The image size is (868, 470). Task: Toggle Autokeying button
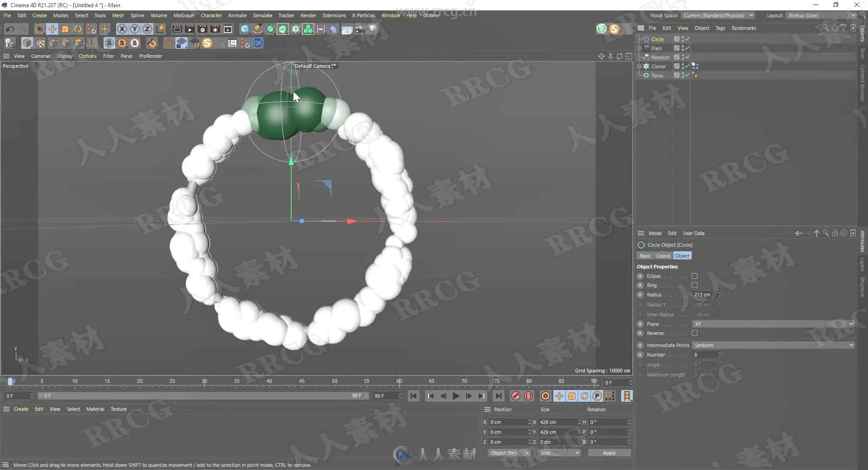528,396
